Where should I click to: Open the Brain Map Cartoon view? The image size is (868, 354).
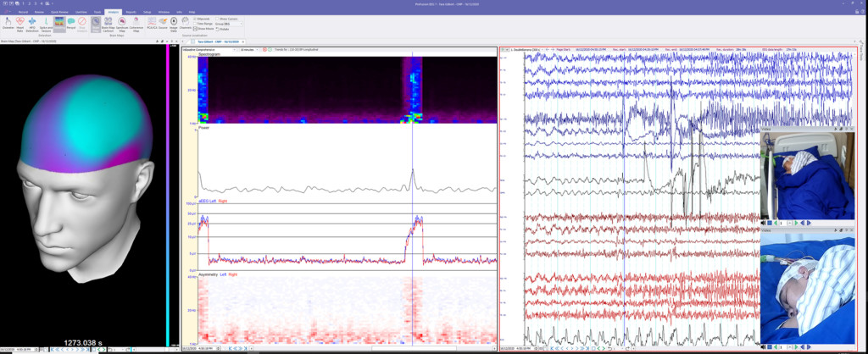108,23
